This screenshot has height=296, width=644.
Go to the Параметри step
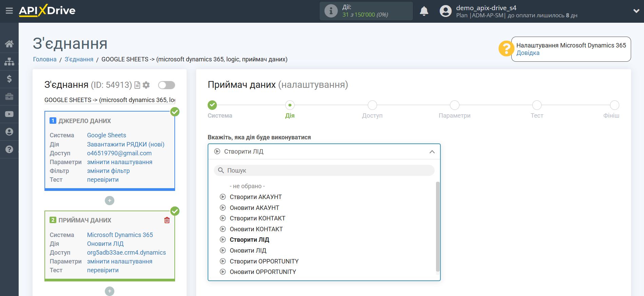455,105
